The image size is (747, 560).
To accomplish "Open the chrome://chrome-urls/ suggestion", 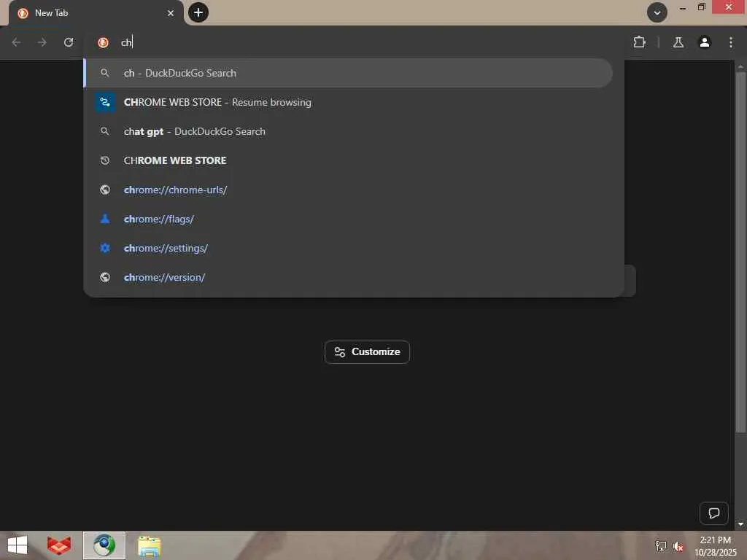I will coord(349,190).
